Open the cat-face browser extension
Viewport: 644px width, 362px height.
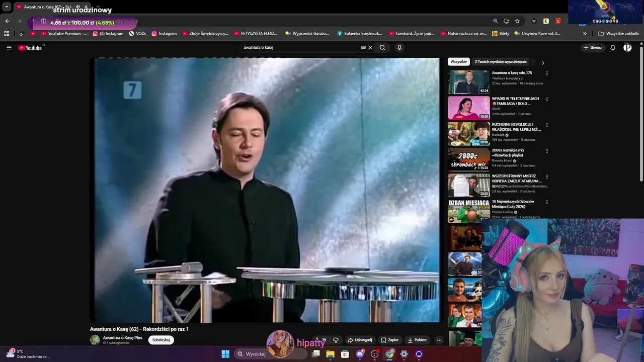(534, 21)
